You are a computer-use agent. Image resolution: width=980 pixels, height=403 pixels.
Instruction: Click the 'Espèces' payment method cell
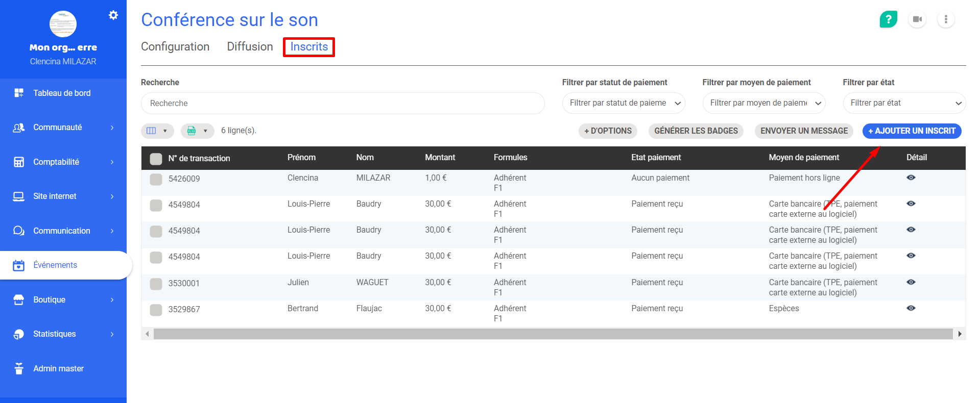pyautogui.click(x=784, y=309)
